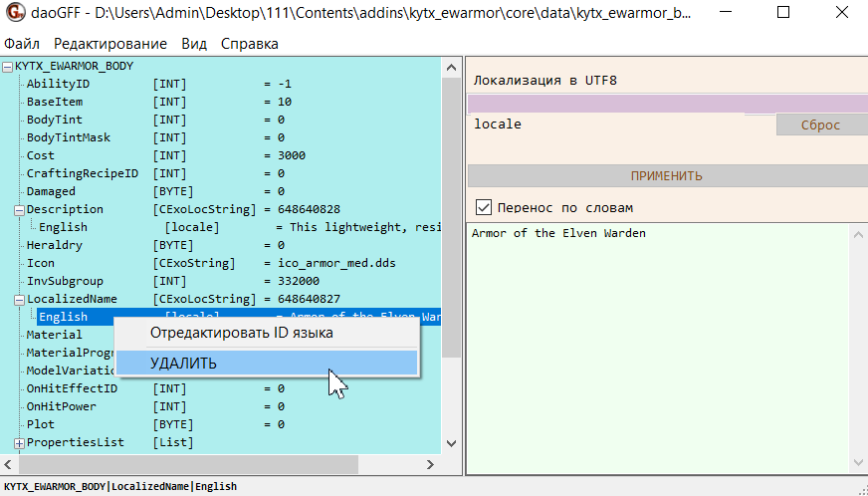The width and height of the screenshot is (868, 496).
Task: Select the InvSubgroup row
Action: point(173,281)
